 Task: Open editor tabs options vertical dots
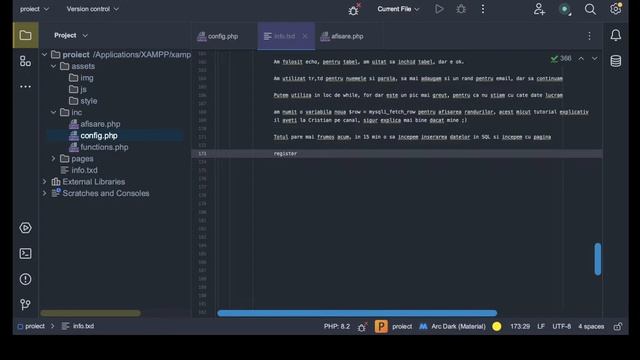(589, 36)
